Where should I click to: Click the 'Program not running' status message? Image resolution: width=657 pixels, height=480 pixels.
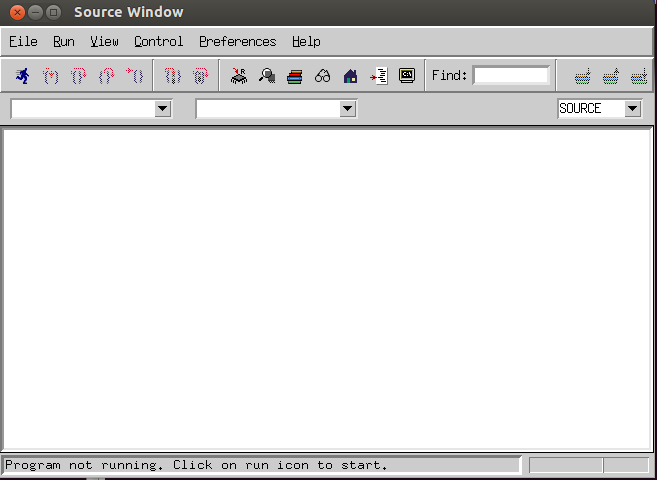(x=196, y=465)
